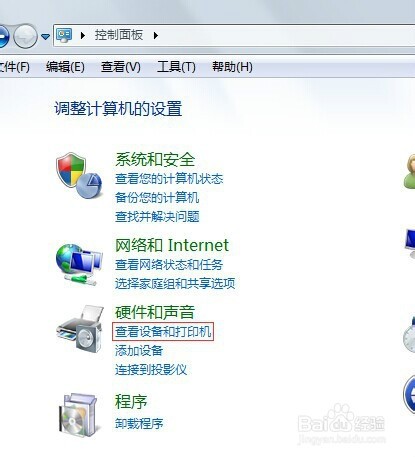Click the Control Panel icon in address bar
The width and height of the screenshot is (415, 457).
[64, 35]
